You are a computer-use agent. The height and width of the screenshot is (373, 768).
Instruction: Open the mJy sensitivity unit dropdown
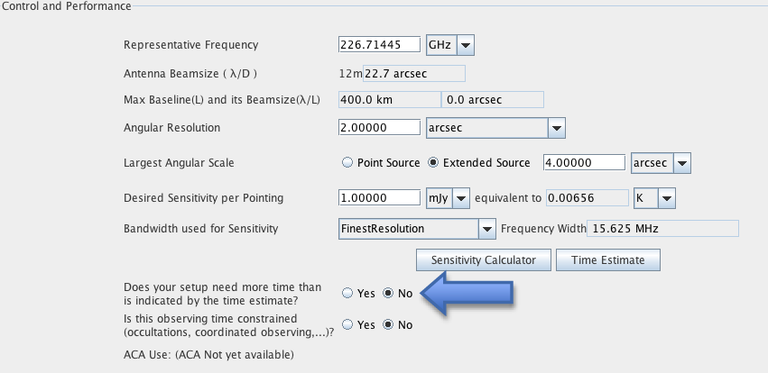[448, 198]
